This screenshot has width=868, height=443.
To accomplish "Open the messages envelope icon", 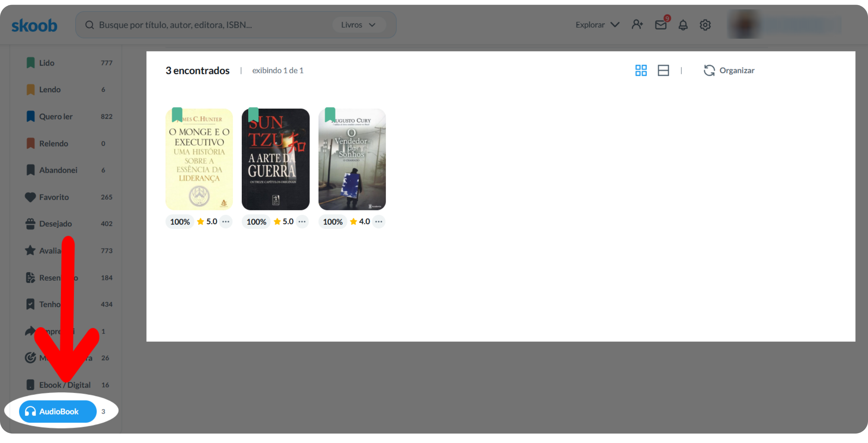I will click(x=660, y=25).
